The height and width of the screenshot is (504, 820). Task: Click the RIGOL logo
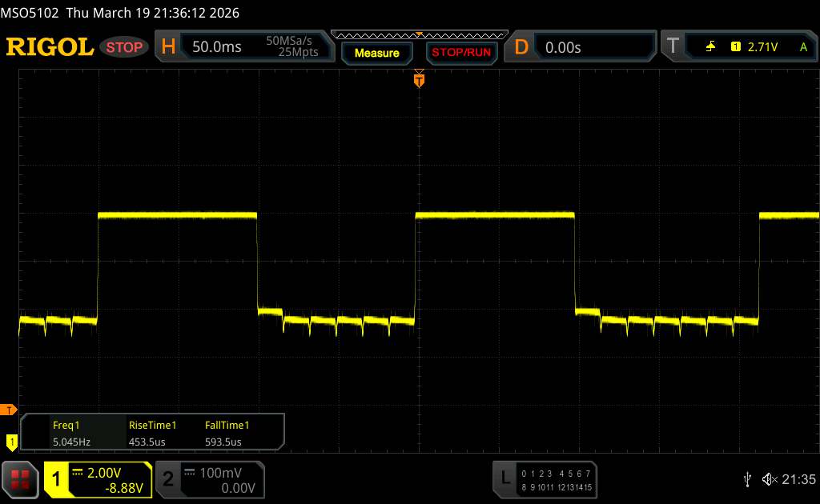(50, 47)
